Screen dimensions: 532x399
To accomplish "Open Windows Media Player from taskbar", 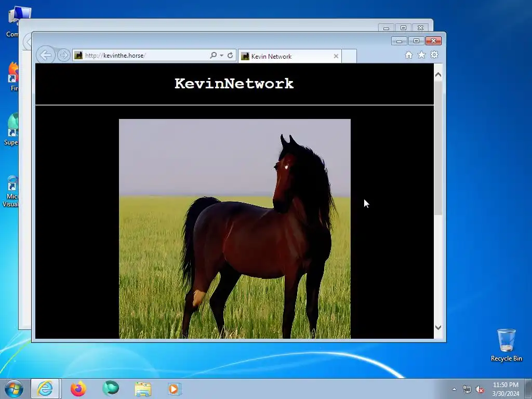I will 175,389.
